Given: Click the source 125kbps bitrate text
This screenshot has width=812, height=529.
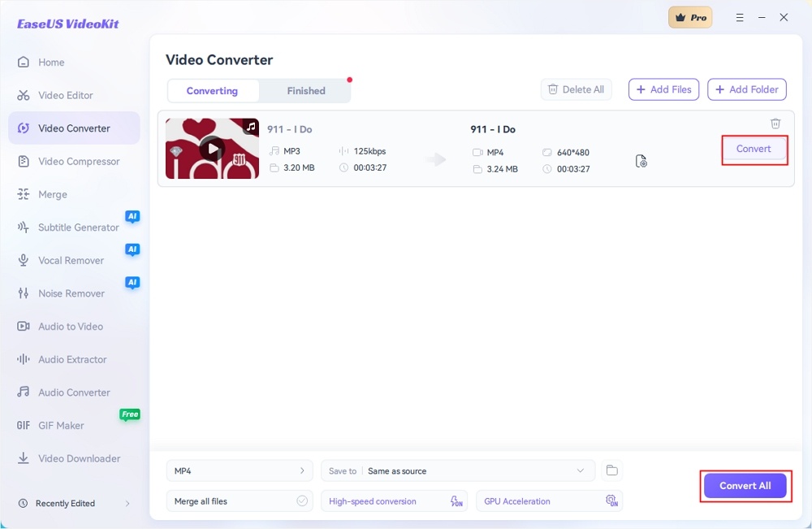Looking at the screenshot, I should 369,151.
